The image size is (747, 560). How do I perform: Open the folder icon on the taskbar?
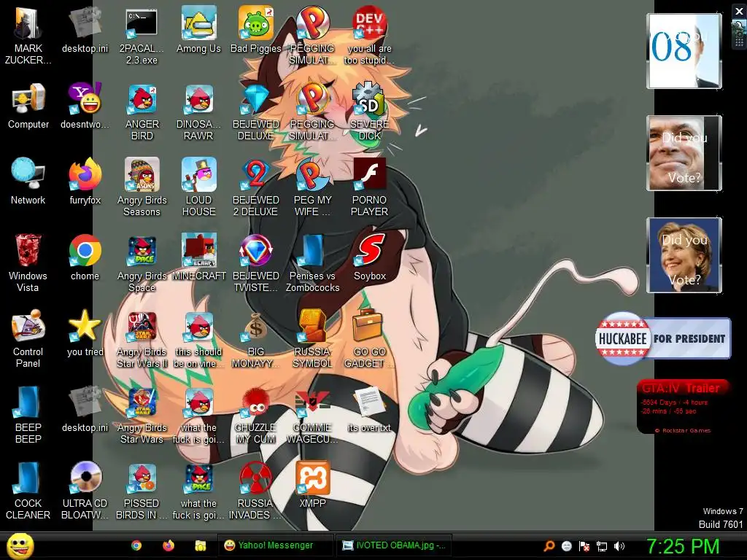201,545
